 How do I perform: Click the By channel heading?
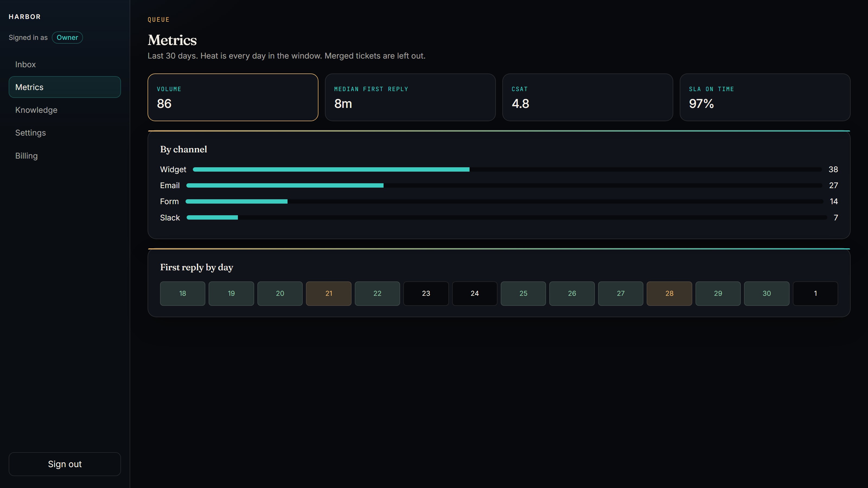[183, 150]
